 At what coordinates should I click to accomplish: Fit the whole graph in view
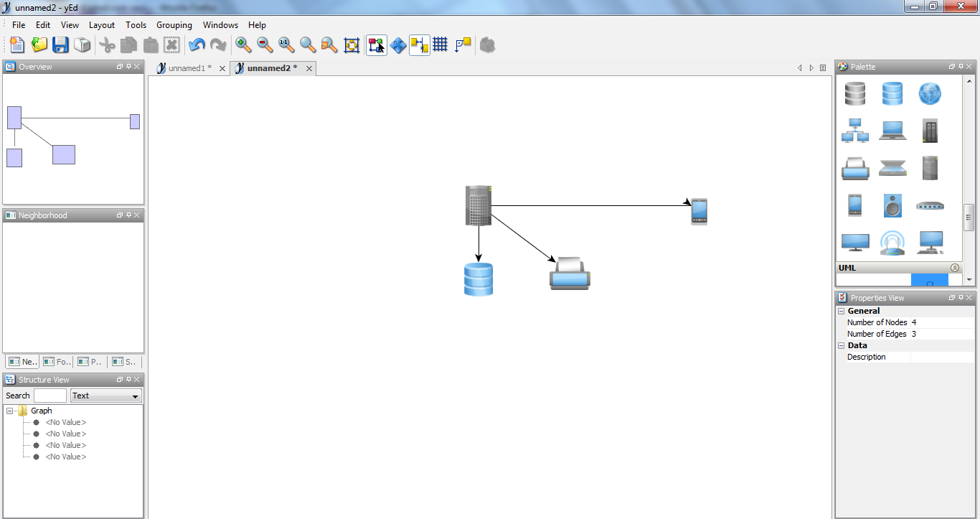point(352,45)
